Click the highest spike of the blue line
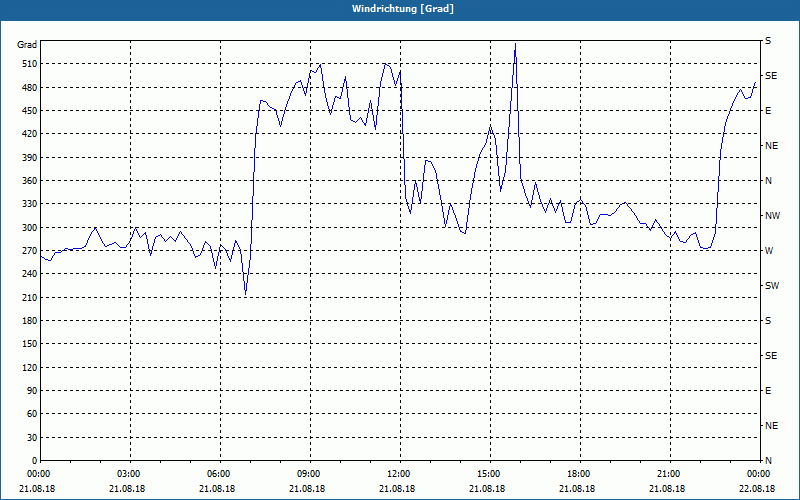Screen dimensions: 800x500 coord(515,44)
